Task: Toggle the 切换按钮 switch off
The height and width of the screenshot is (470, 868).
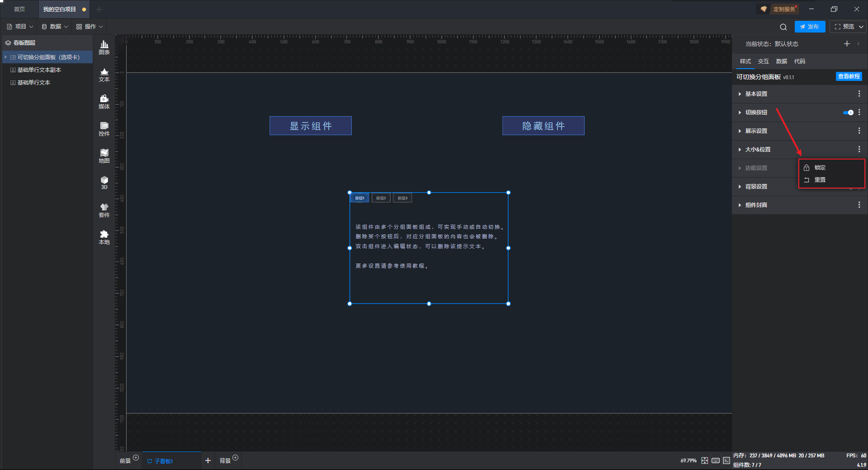Action: pyautogui.click(x=848, y=113)
